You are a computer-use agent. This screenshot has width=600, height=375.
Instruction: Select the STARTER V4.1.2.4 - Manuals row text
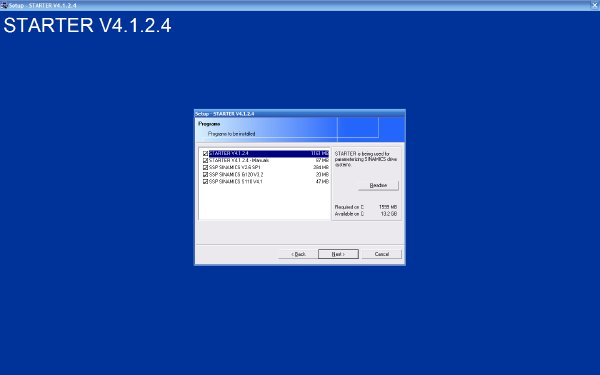click(x=239, y=160)
